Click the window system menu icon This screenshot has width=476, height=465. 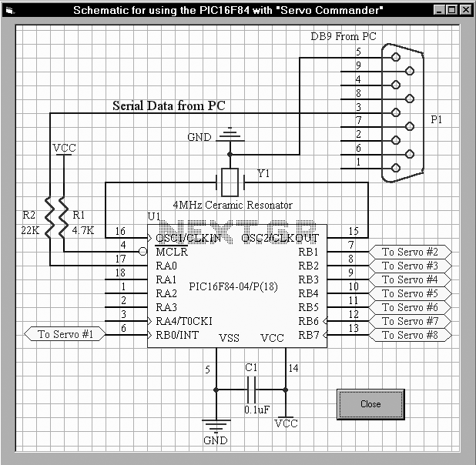pos(10,11)
